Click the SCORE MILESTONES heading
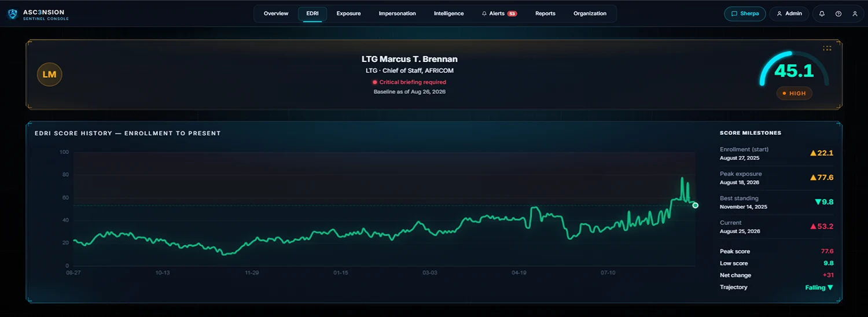The image size is (868, 317). (x=751, y=133)
